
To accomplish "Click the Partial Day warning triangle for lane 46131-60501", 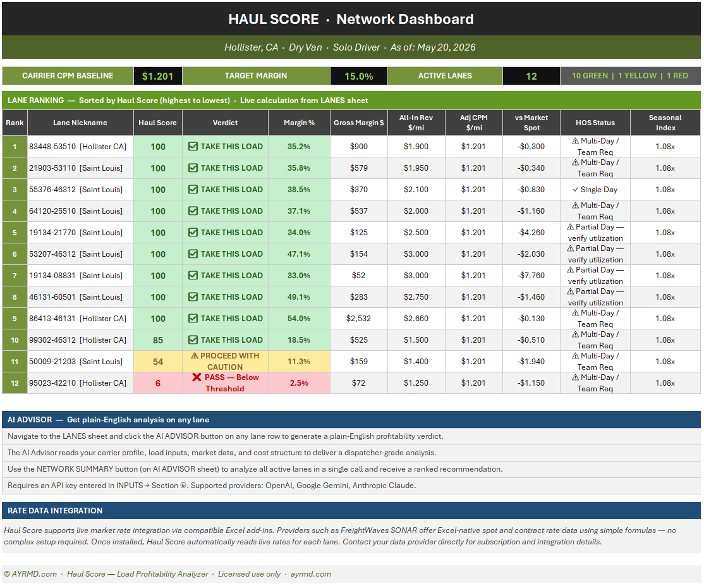I will [570, 291].
